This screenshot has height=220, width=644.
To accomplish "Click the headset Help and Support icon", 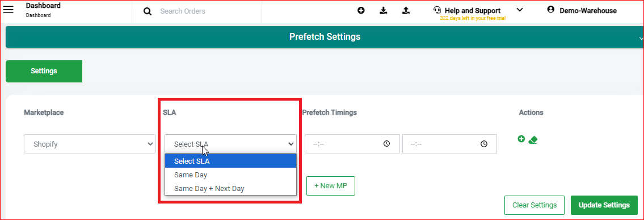I will [x=437, y=10].
